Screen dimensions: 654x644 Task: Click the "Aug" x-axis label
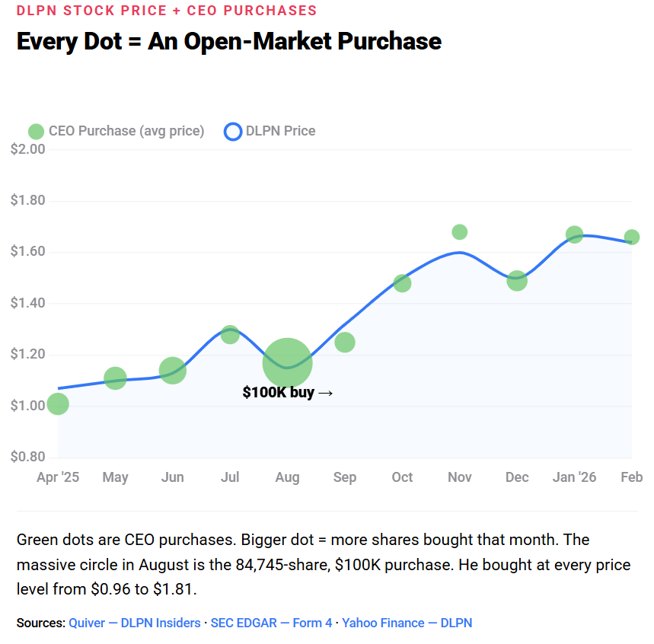pyautogui.click(x=287, y=477)
